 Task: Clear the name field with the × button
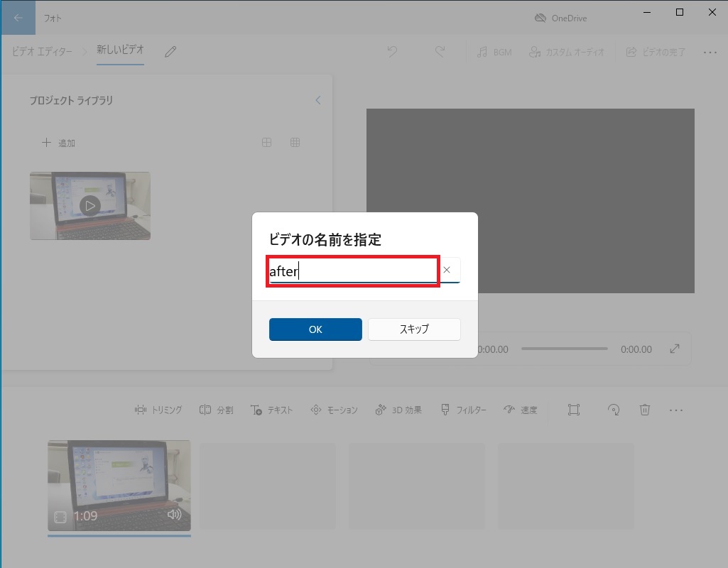coord(447,270)
